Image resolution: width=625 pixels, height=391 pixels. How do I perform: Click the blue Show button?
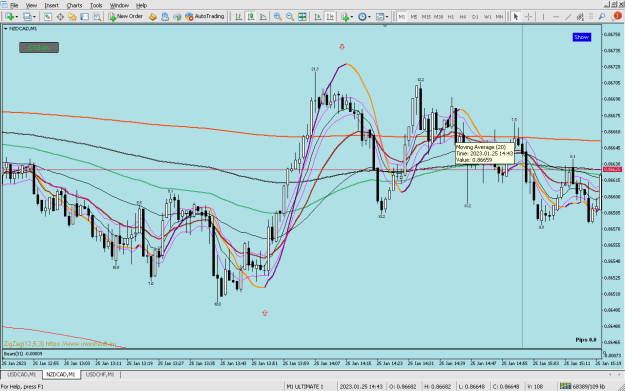[x=582, y=37]
